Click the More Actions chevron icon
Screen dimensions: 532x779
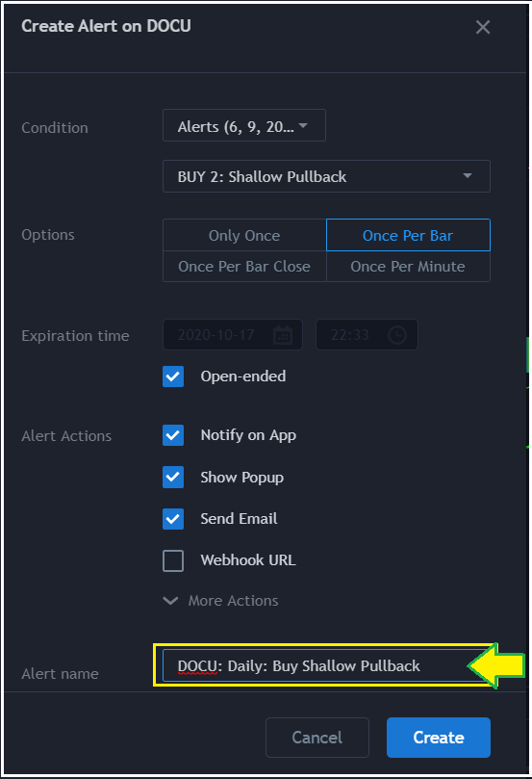tap(170, 601)
